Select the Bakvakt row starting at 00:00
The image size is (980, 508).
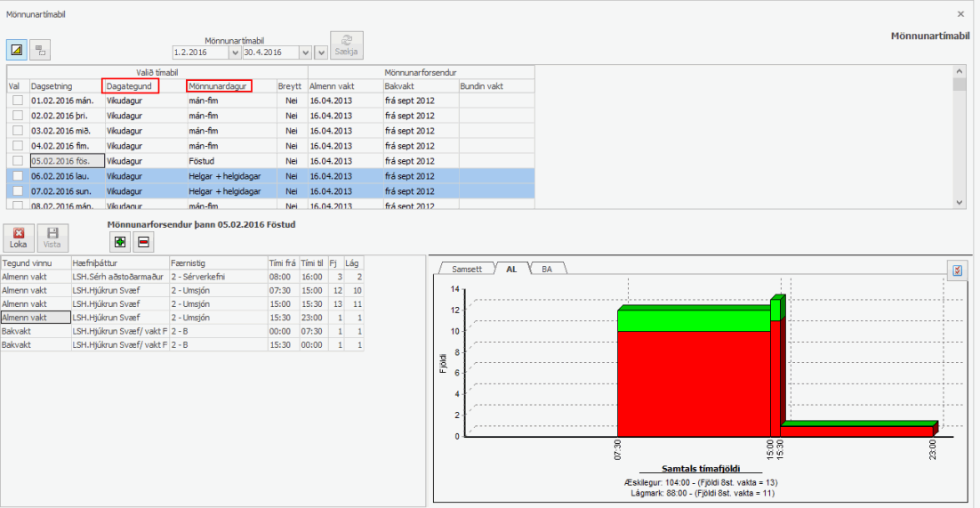click(x=182, y=331)
